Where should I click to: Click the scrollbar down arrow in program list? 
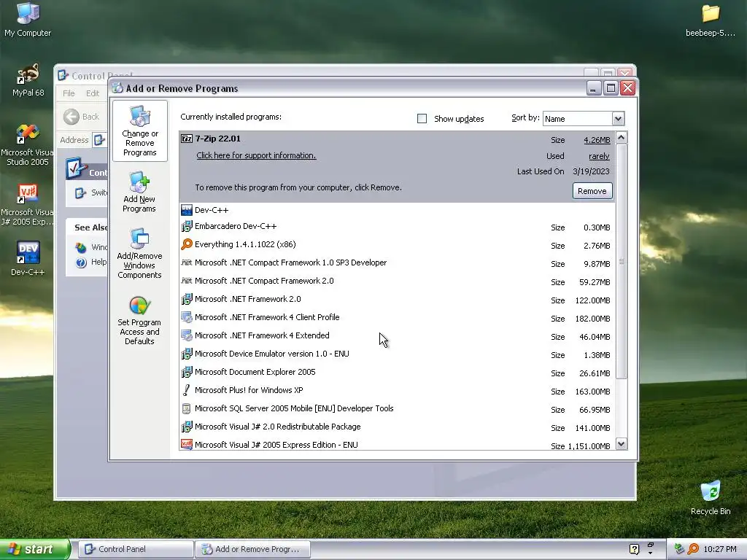pos(622,444)
